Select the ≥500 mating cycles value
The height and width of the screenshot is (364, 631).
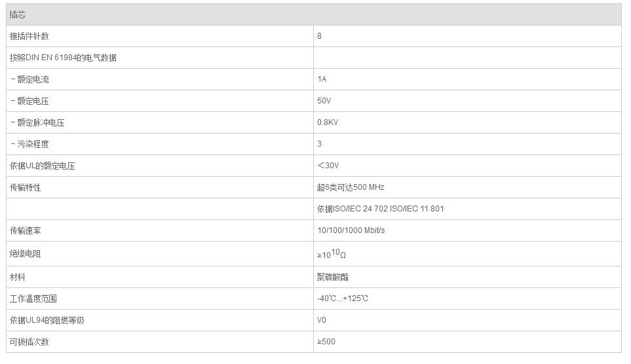[x=326, y=342]
